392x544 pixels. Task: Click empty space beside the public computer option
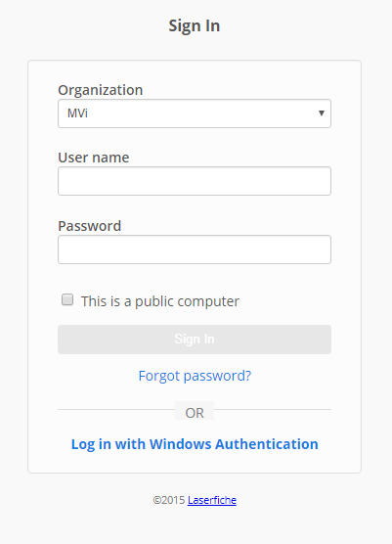287,300
